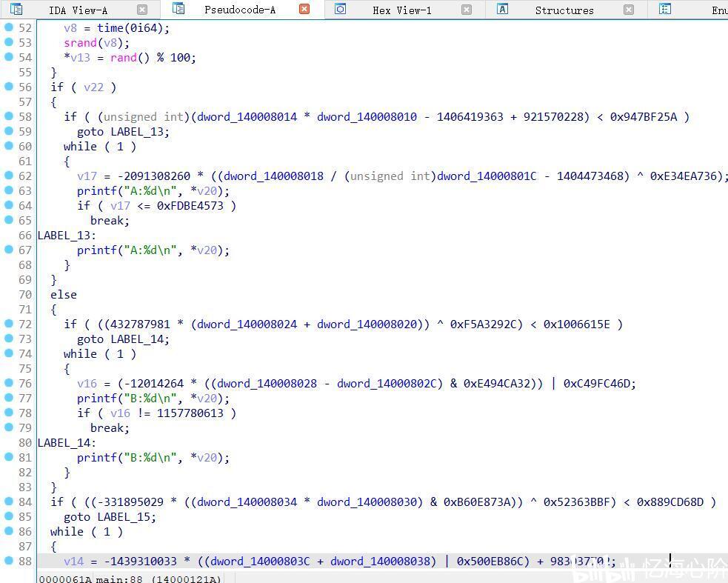Click the Pseudocode-A tab icon
This screenshot has width=728, height=583.
coord(178,8)
